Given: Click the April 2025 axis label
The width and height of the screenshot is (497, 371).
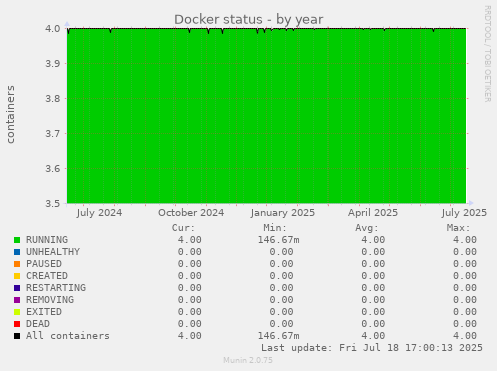Looking at the screenshot, I should pos(373,213).
